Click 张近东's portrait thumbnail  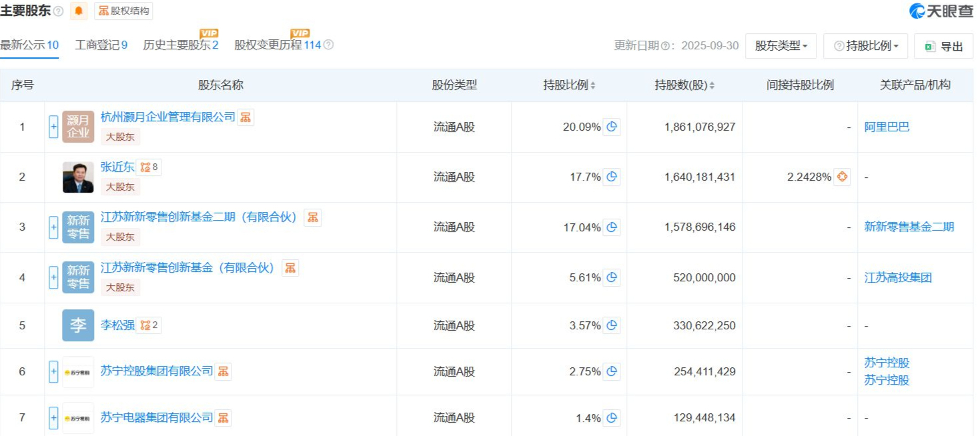(78, 177)
